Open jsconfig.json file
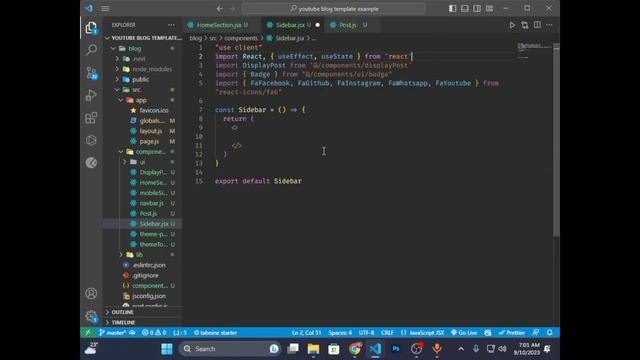This screenshot has width=640, height=360. 149,296
